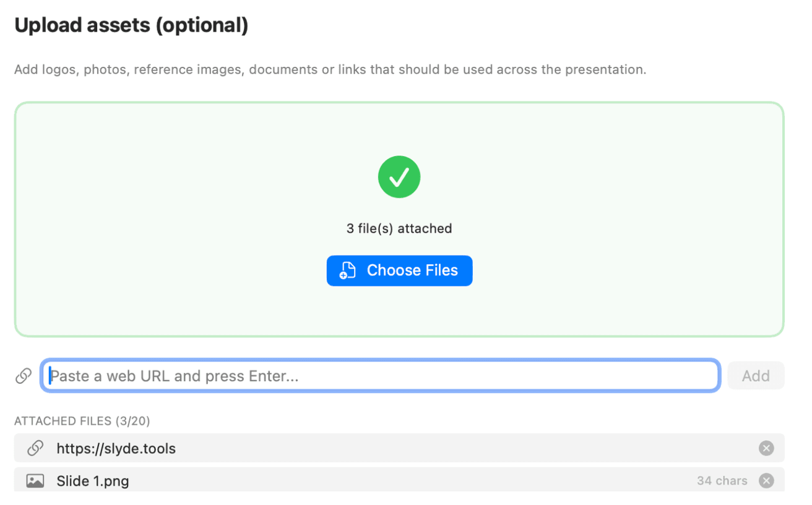Remove the Slide 1.png attachment

[766, 481]
